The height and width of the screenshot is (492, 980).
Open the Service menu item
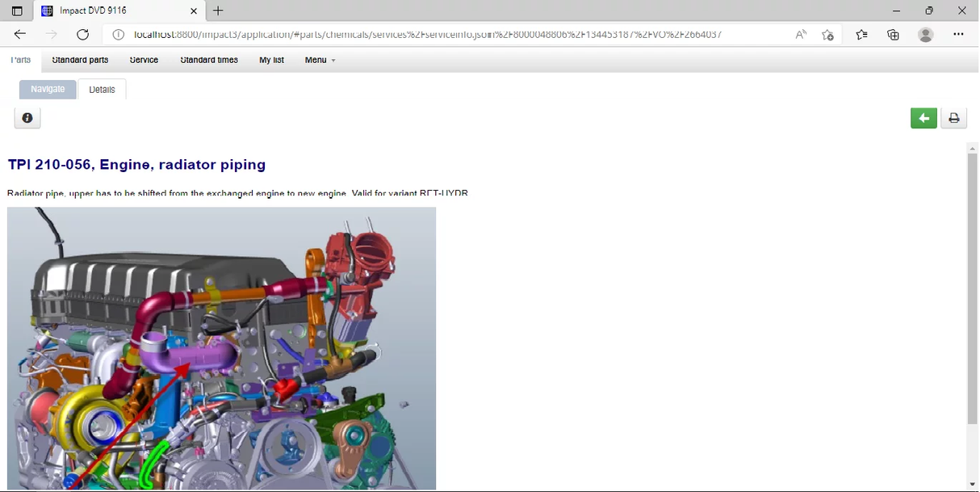(x=144, y=60)
